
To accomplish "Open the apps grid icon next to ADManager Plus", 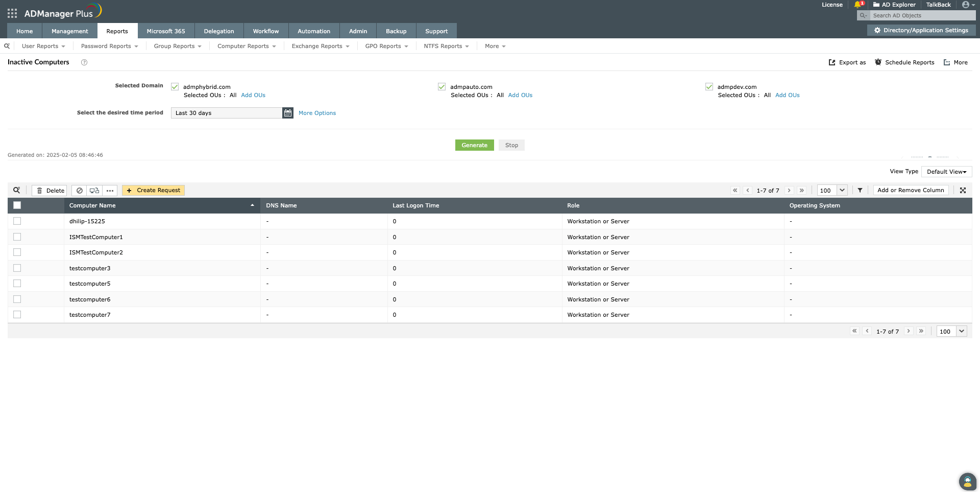I will 12,13.
